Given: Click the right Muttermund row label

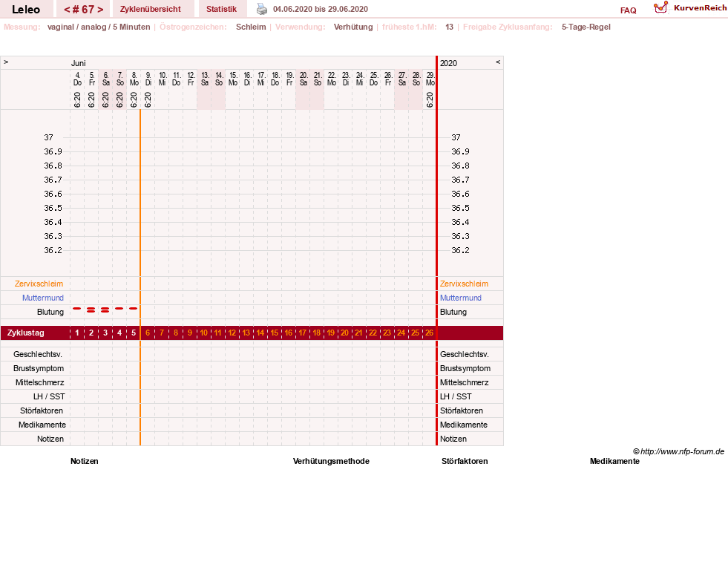Looking at the screenshot, I should [x=461, y=298].
